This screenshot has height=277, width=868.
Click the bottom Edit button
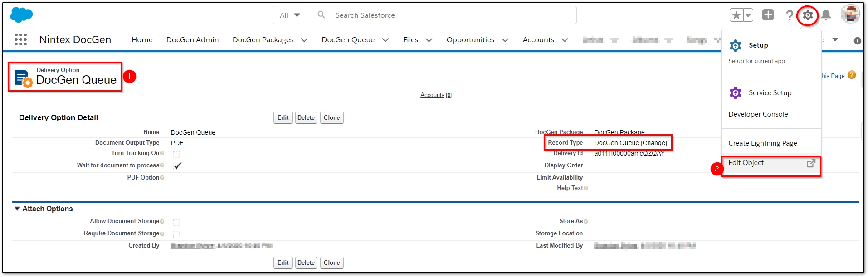click(x=283, y=263)
